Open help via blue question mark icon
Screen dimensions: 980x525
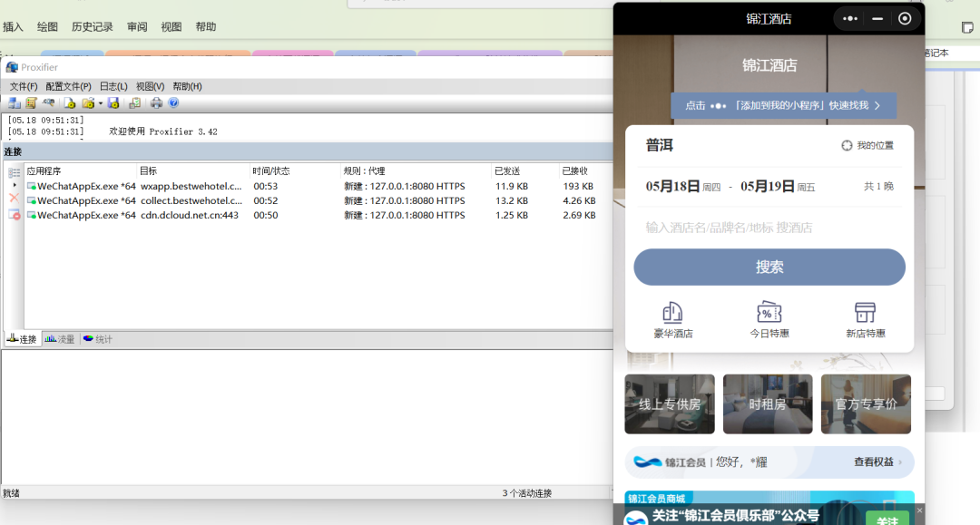point(173,103)
